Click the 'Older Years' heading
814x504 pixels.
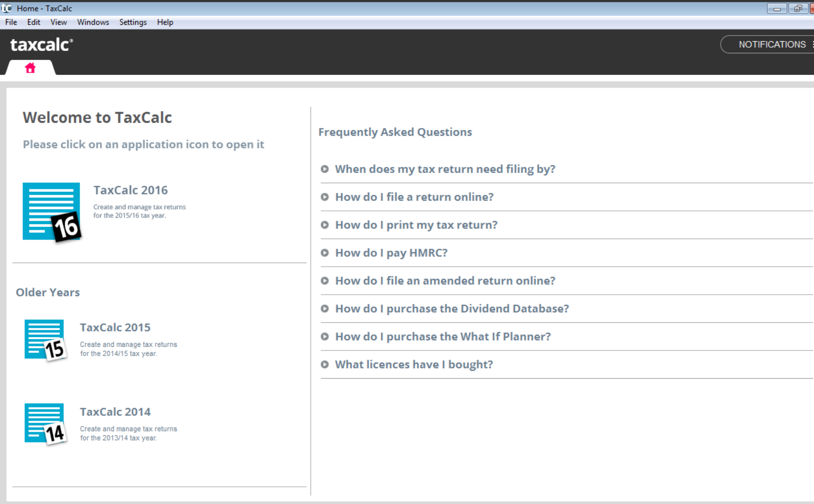point(48,292)
